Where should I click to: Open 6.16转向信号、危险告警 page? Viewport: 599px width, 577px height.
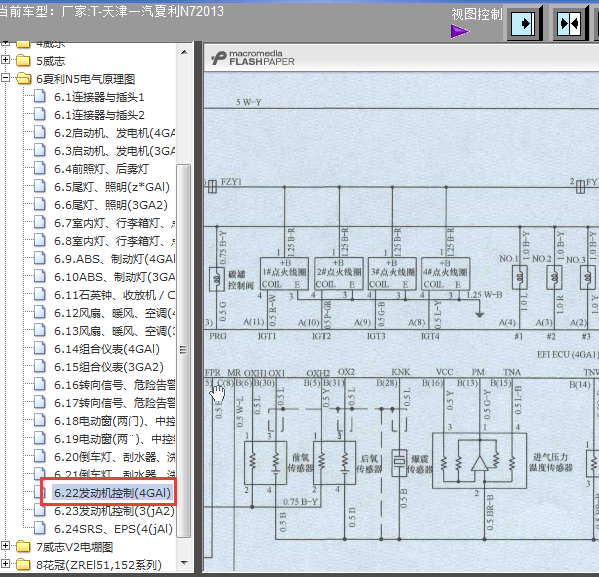(114, 385)
